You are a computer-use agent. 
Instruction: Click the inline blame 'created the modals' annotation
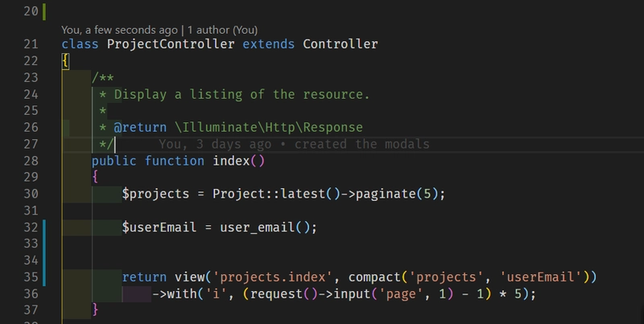click(x=362, y=144)
